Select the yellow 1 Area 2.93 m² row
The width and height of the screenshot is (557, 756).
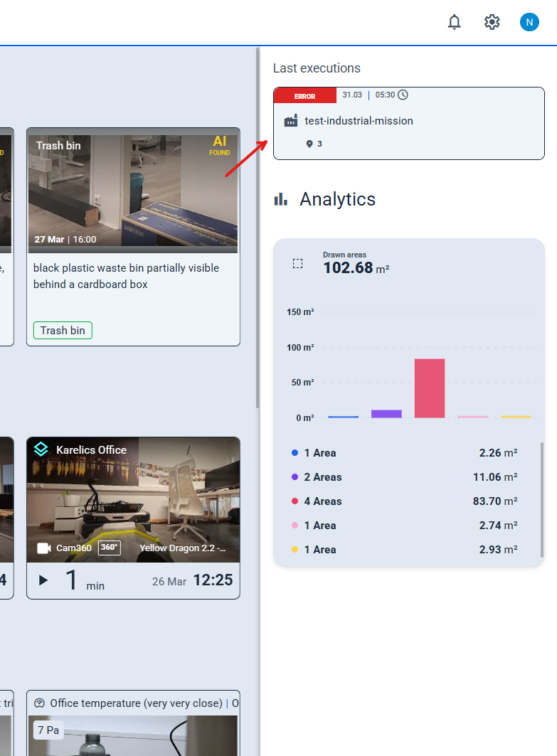[x=404, y=550]
